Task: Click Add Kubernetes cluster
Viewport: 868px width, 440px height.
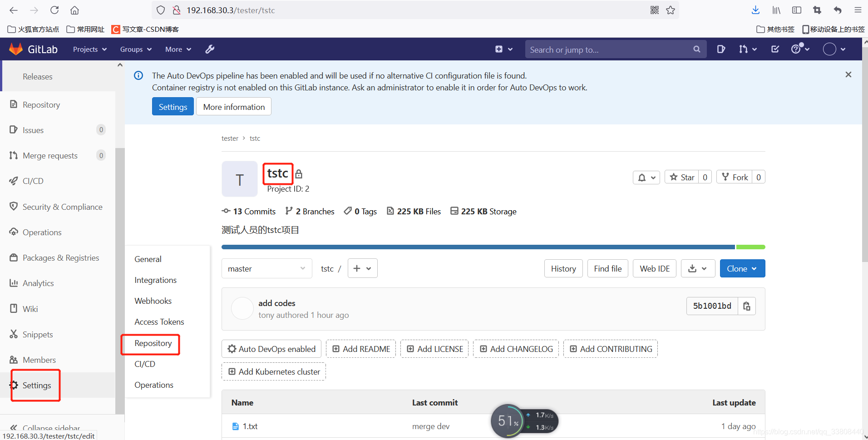Action: [274, 371]
